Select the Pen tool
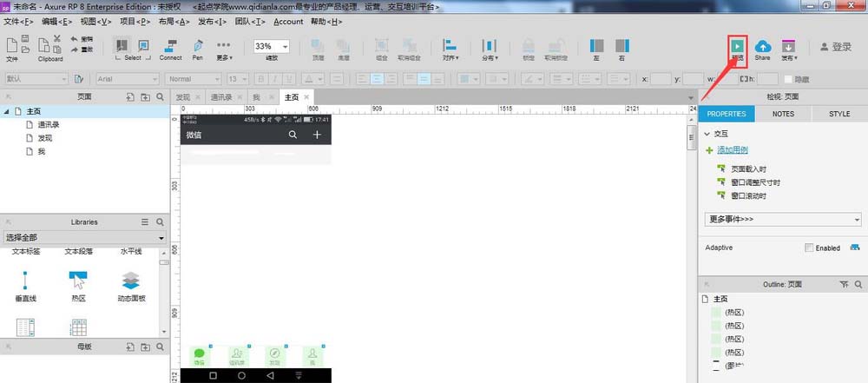Screen dimensions: 868x383 tap(198, 46)
